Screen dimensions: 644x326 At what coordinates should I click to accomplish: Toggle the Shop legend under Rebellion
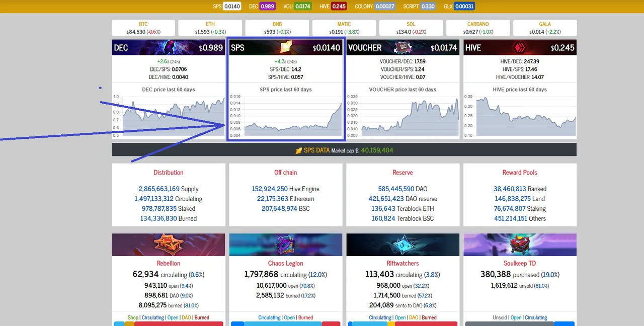(133, 317)
